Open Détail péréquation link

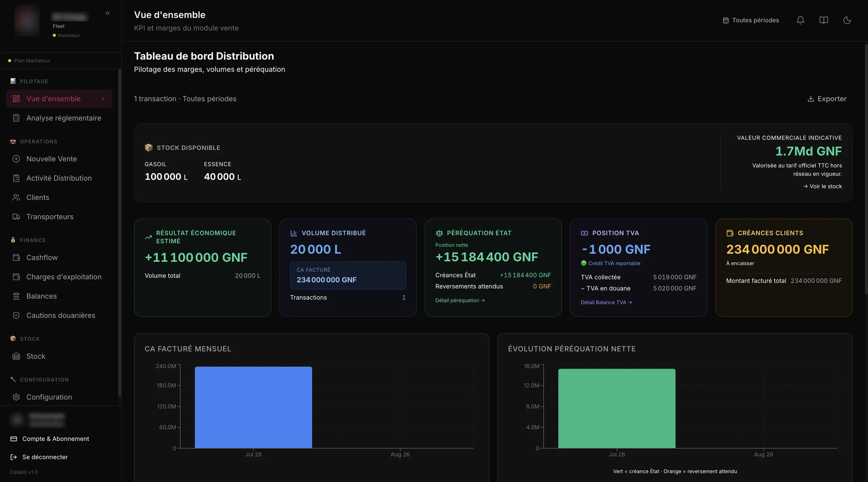pos(460,300)
